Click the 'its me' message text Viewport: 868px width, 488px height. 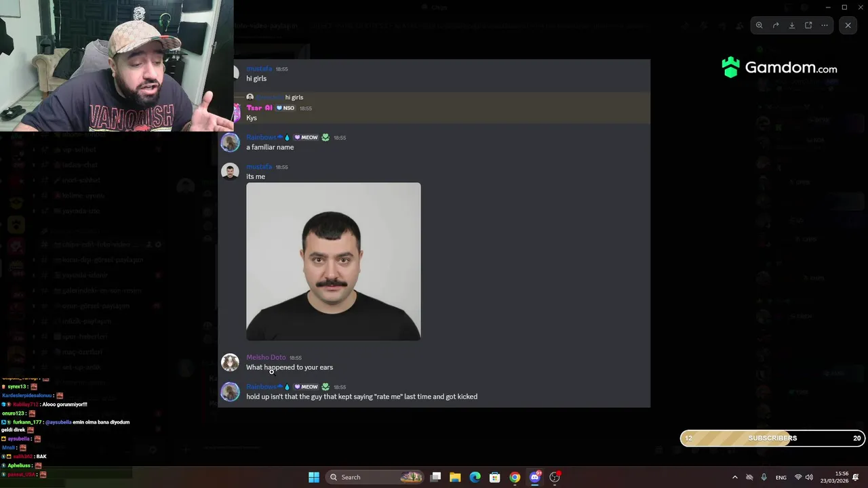click(x=256, y=176)
